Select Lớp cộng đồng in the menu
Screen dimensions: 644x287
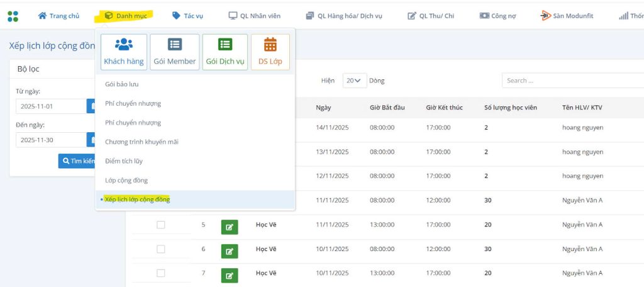click(126, 181)
